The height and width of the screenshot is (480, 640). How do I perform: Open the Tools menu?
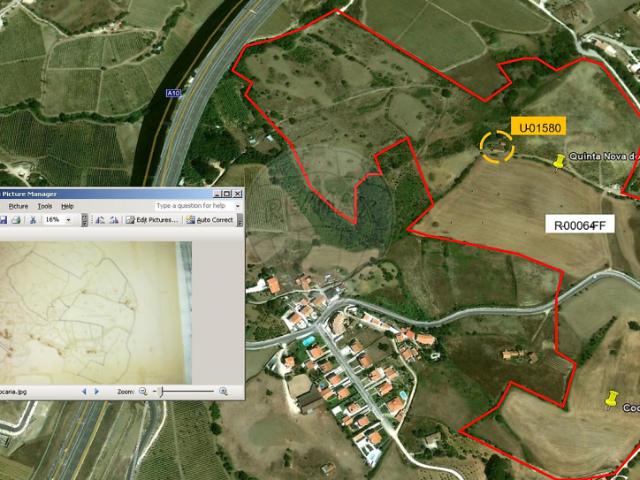click(45, 206)
